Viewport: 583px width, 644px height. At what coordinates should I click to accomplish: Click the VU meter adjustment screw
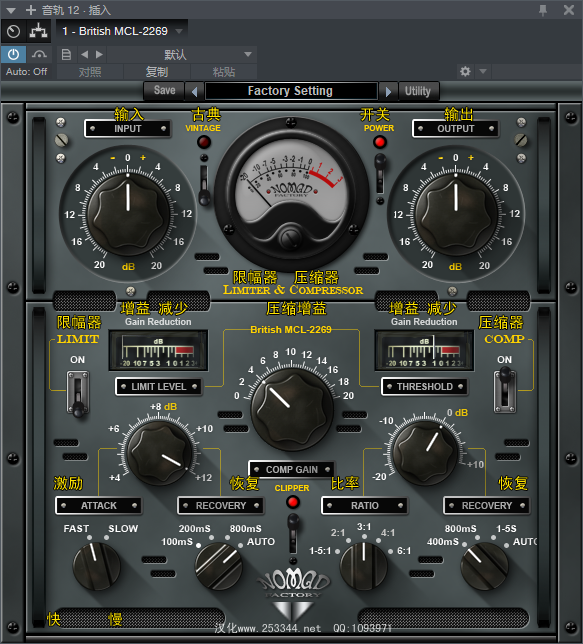(x=291, y=237)
